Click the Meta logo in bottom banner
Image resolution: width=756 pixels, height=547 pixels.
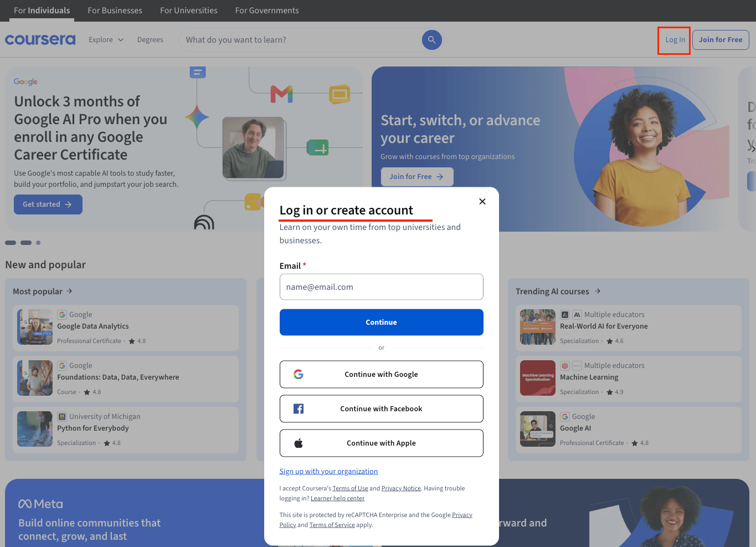(x=40, y=504)
